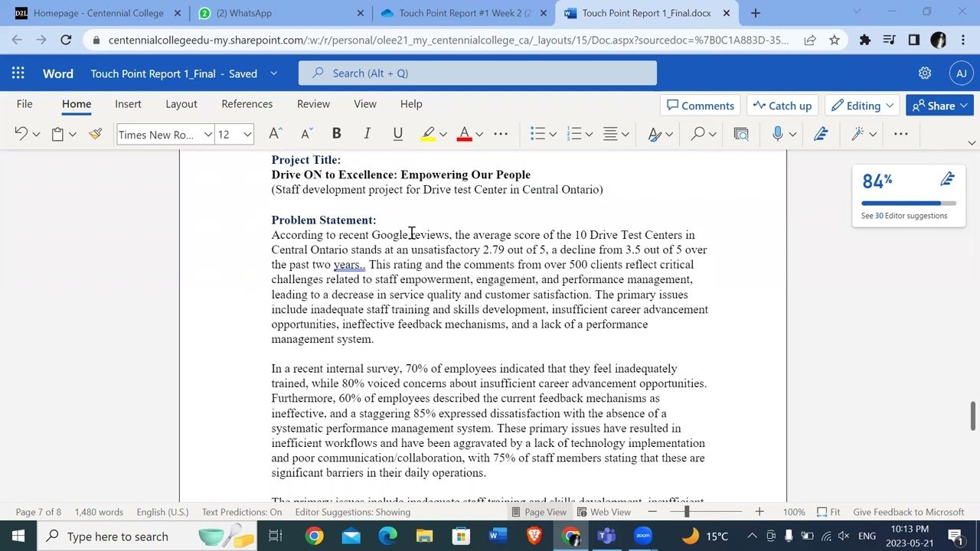Screen dimensions: 980x551
Task: Grow the font size
Action: pos(276,134)
